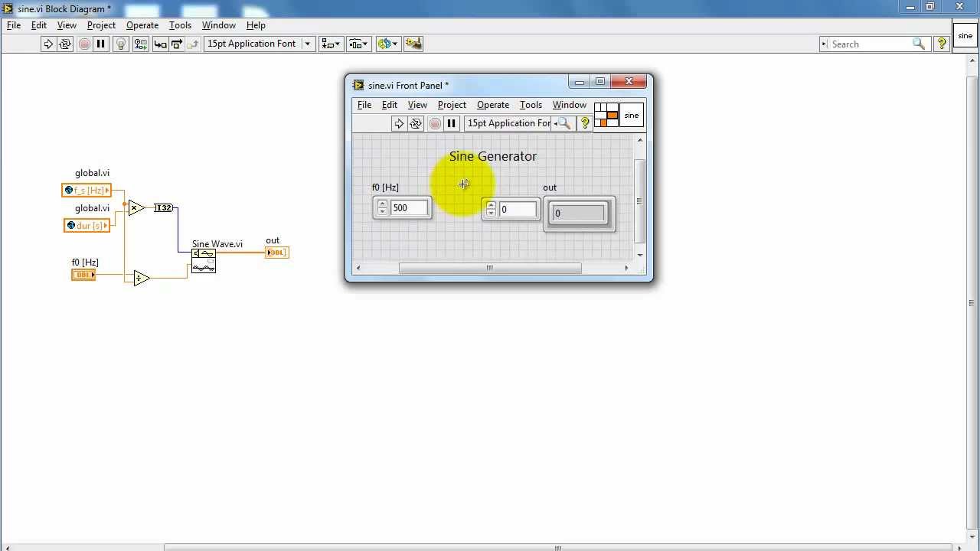Pause execution with the Pause button

[x=102, y=44]
